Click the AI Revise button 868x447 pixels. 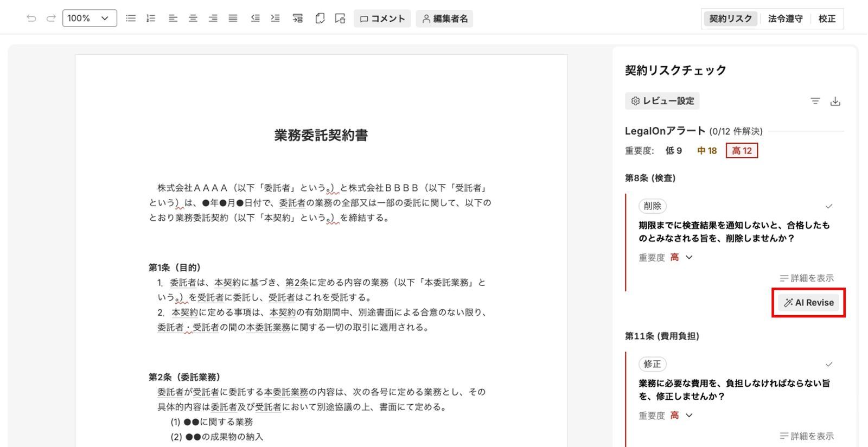tap(809, 303)
